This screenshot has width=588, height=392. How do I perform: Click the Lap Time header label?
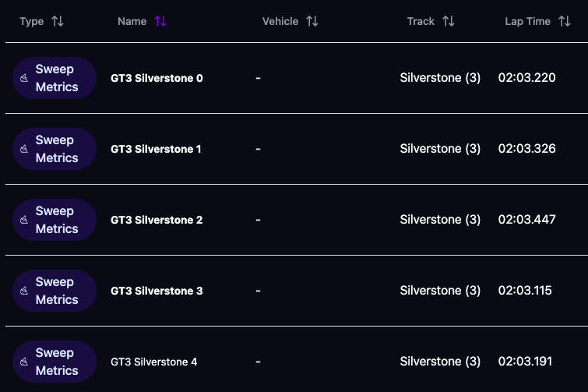[x=527, y=21]
